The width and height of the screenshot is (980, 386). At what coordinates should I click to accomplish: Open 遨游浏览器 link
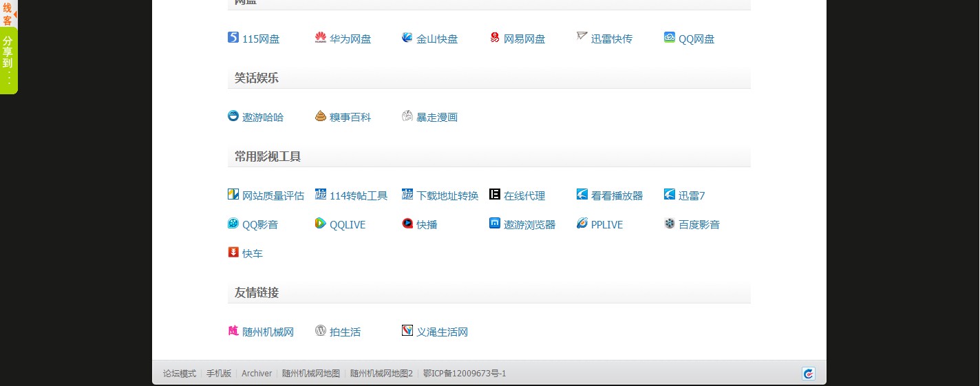coord(529,225)
